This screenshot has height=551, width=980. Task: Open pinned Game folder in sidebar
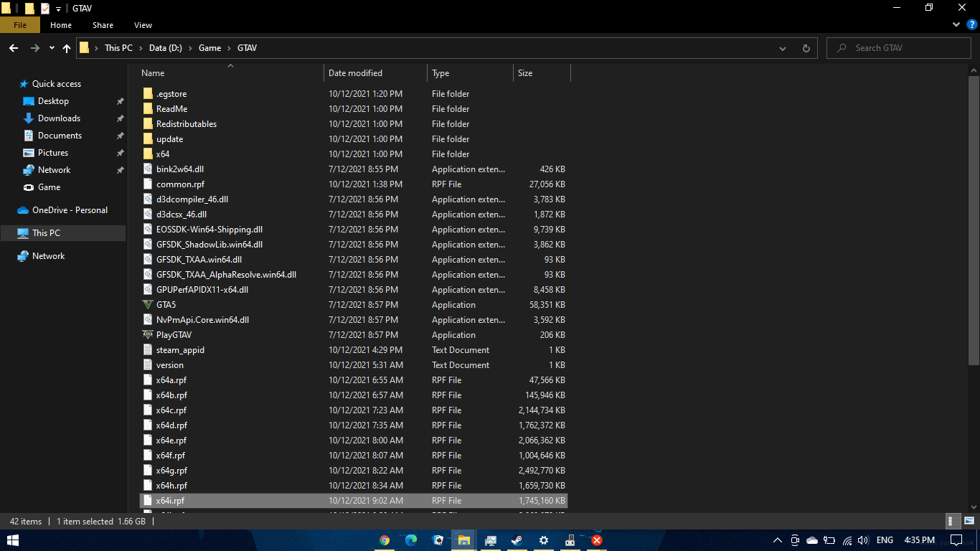(x=49, y=187)
